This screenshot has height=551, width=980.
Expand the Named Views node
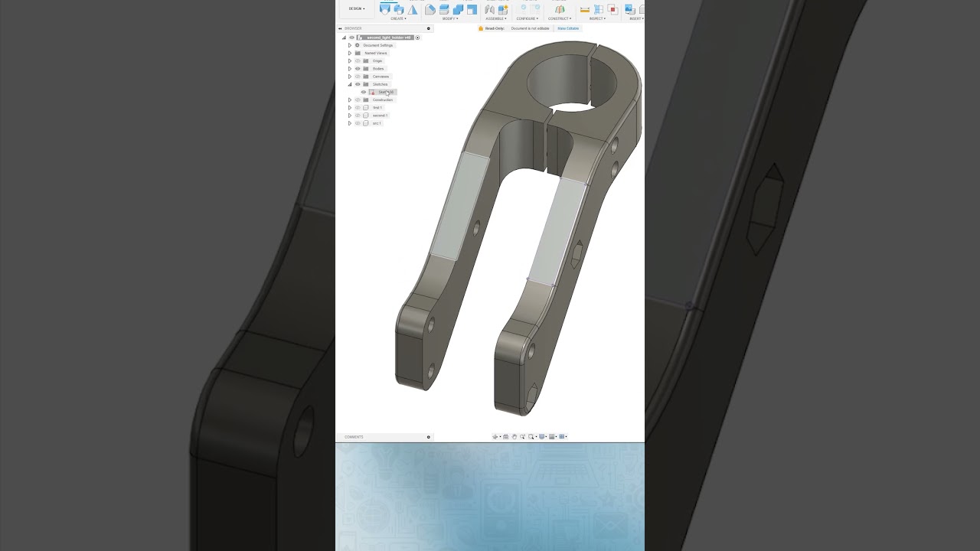(x=350, y=53)
